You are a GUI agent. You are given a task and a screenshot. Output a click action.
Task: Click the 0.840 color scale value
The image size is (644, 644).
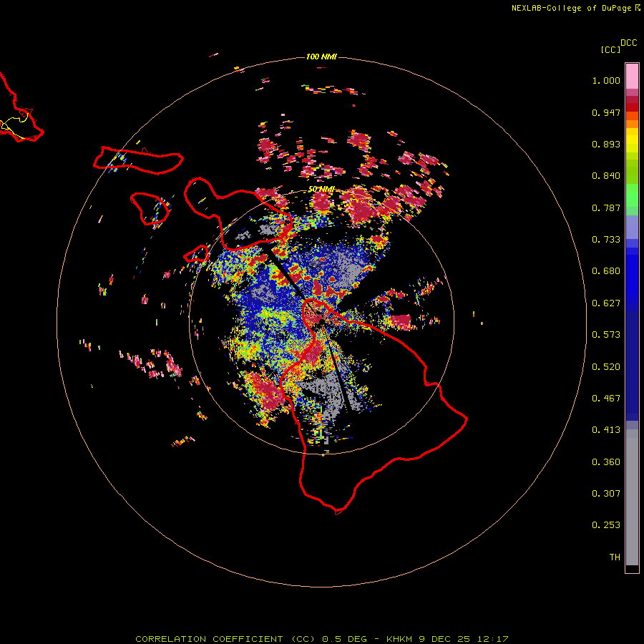pyautogui.click(x=606, y=176)
